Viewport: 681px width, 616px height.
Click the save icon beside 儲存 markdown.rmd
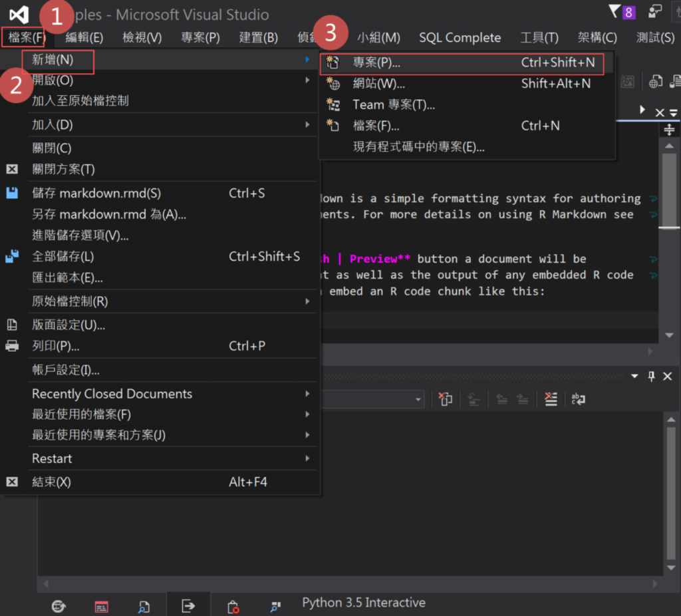tap(12, 193)
